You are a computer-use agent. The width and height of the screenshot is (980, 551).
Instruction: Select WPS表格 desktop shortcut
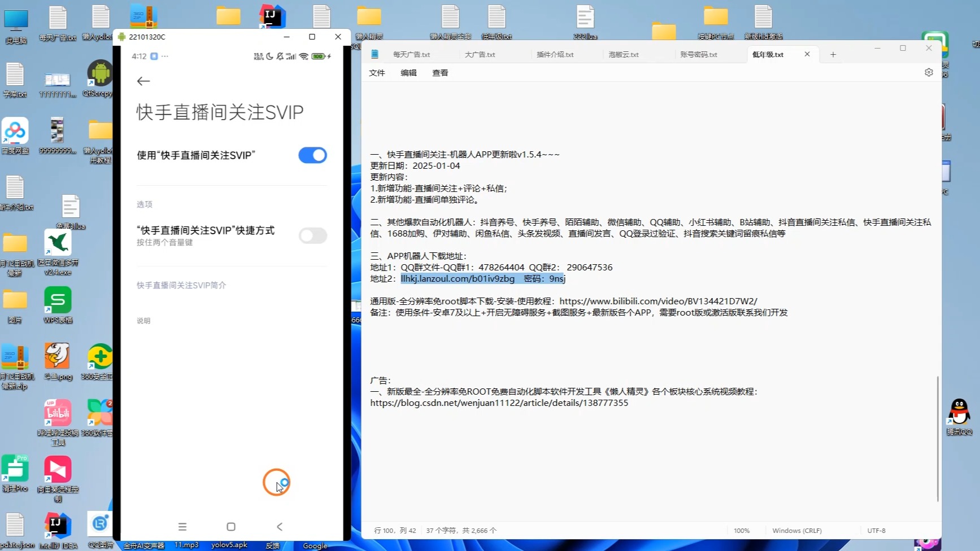[58, 305]
